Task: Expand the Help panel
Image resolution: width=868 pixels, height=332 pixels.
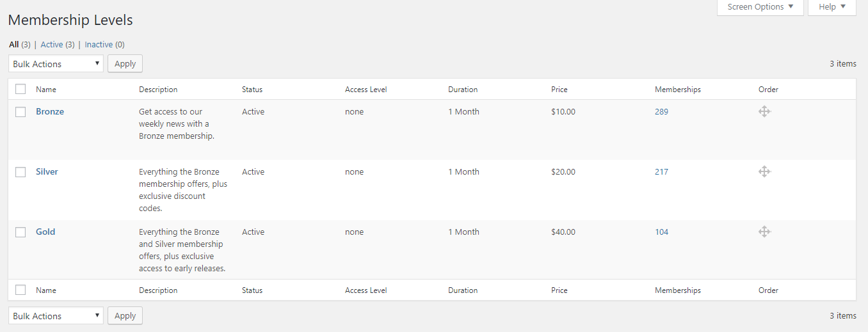Action: (832, 7)
